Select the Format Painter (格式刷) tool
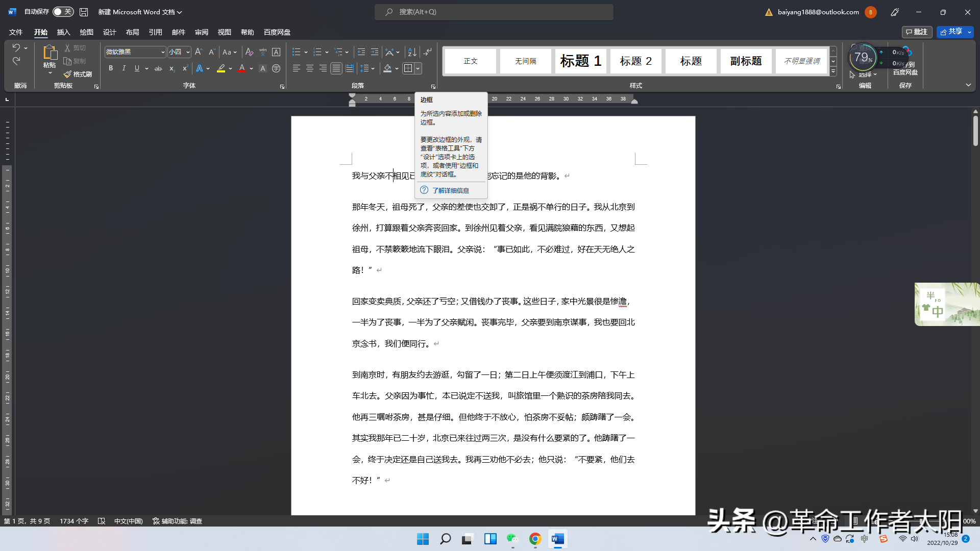This screenshot has width=980, height=551. (78, 74)
